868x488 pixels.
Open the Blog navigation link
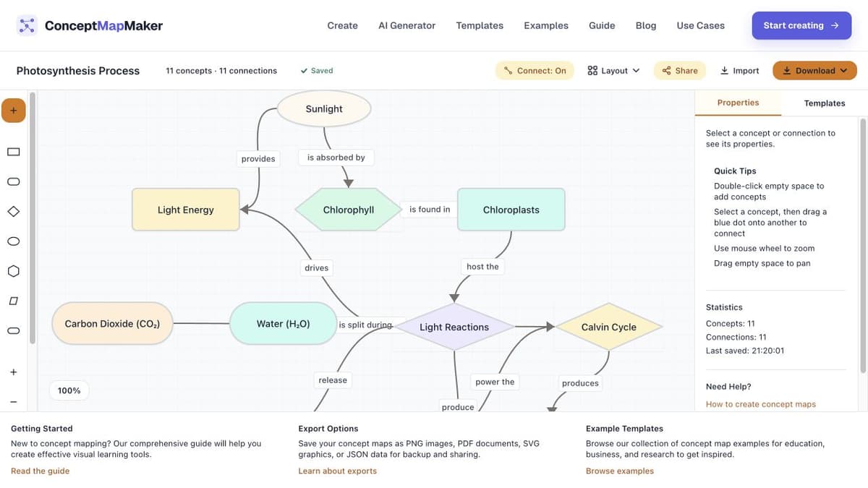pyautogui.click(x=646, y=25)
